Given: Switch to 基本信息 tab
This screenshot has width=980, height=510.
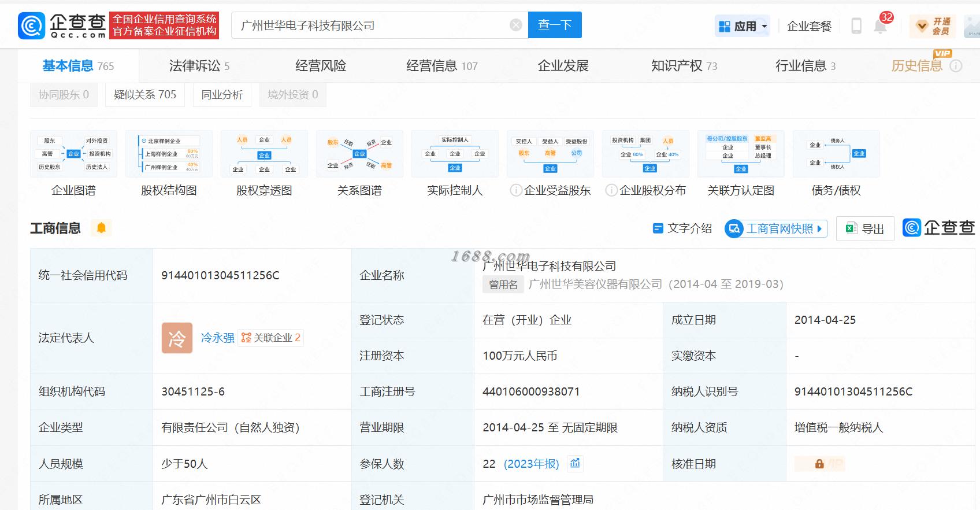Looking at the screenshot, I should click(78, 66).
